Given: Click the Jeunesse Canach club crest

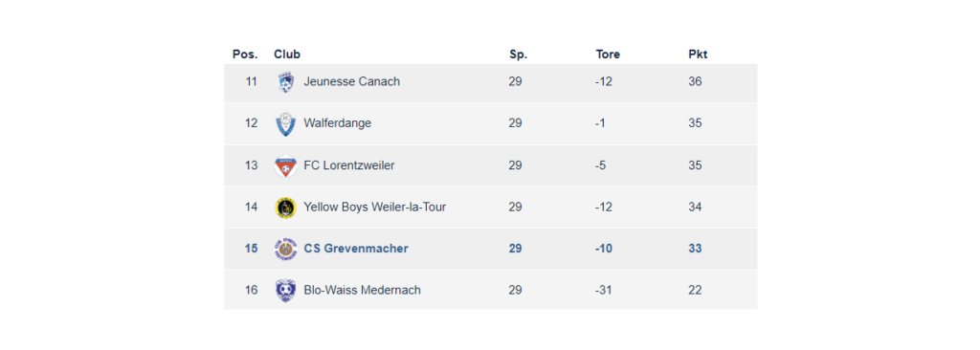Looking at the screenshot, I should click(x=285, y=82).
